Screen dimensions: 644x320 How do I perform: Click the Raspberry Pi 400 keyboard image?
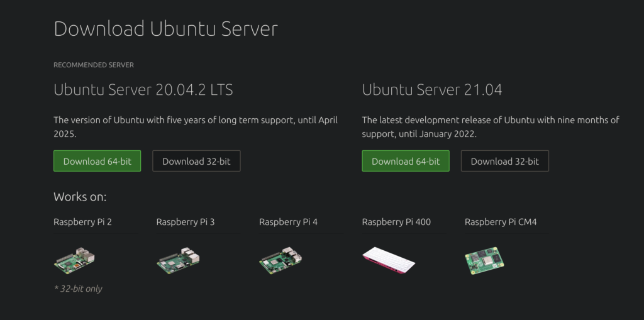(x=389, y=260)
